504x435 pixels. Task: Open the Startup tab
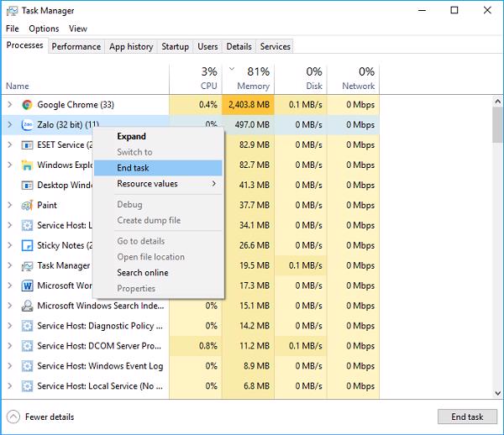(176, 47)
